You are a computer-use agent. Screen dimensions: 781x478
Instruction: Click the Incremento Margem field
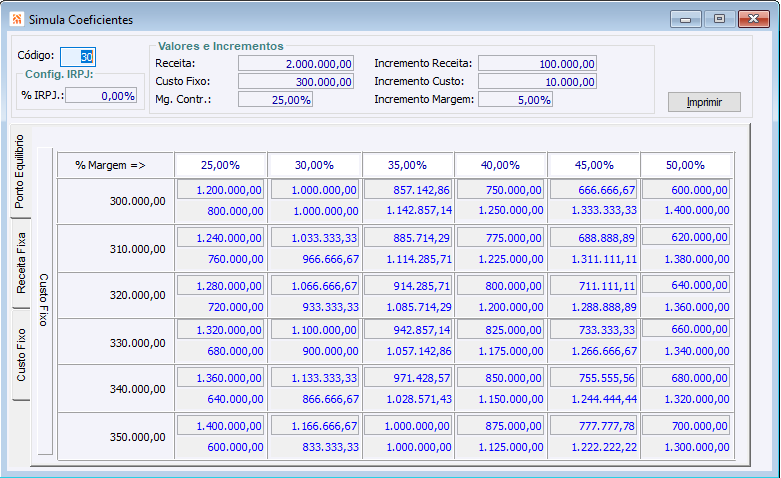(516, 100)
